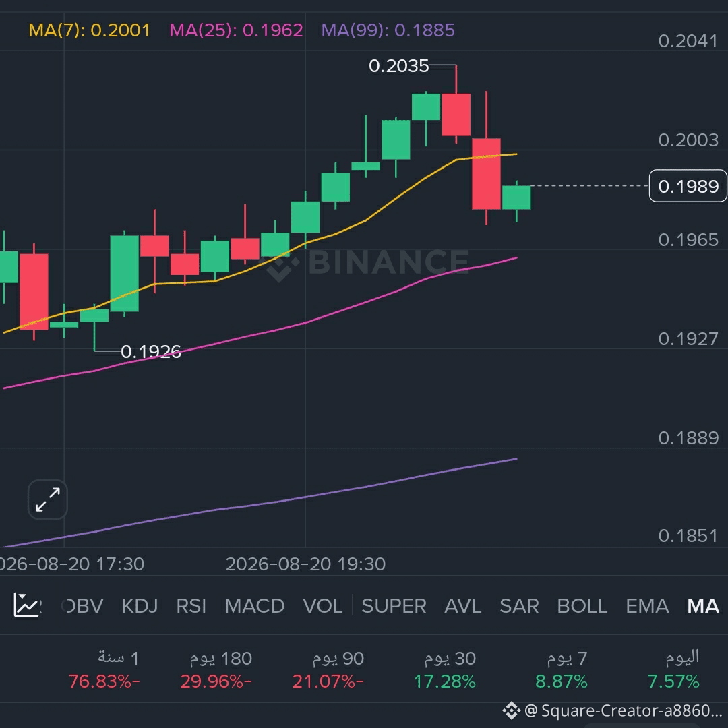Enable the RSI sub-indicator
The height and width of the screenshot is (728, 728).
click(x=191, y=605)
